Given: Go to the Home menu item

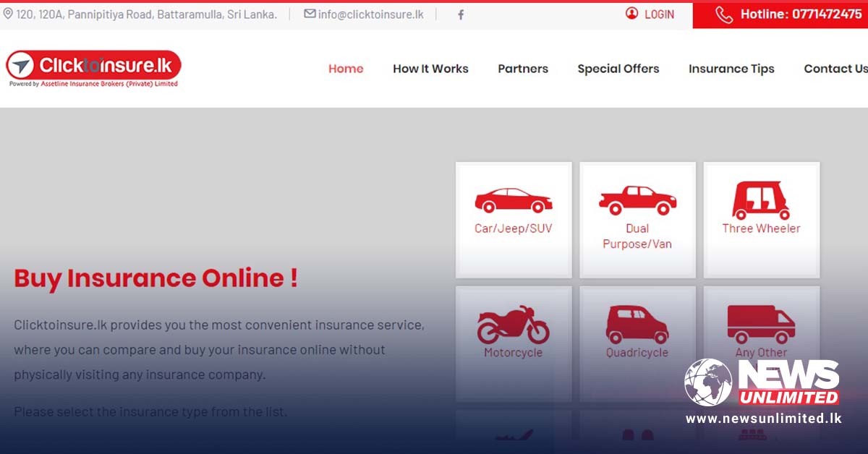Looking at the screenshot, I should coord(346,69).
